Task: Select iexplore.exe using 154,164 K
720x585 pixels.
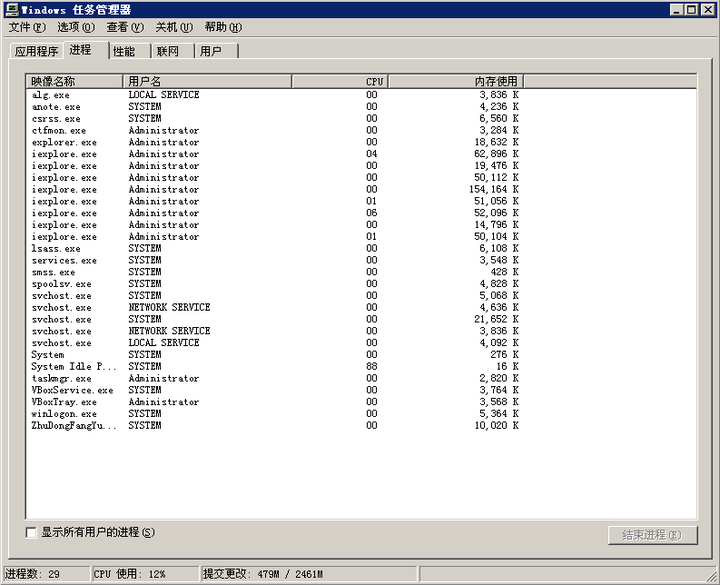Action: (275, 190)
